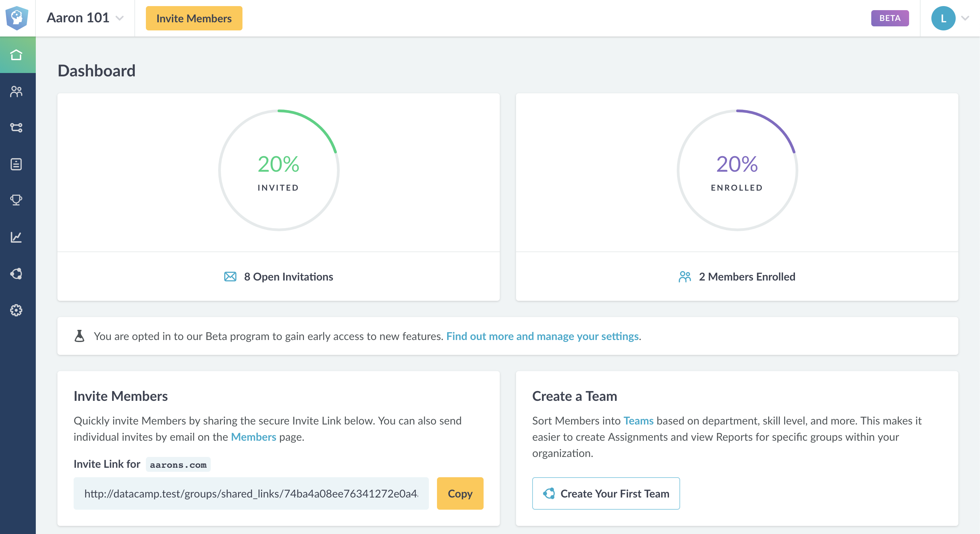Open the Members page link
This screenshot has width=980, height=534.
[253, 437]
